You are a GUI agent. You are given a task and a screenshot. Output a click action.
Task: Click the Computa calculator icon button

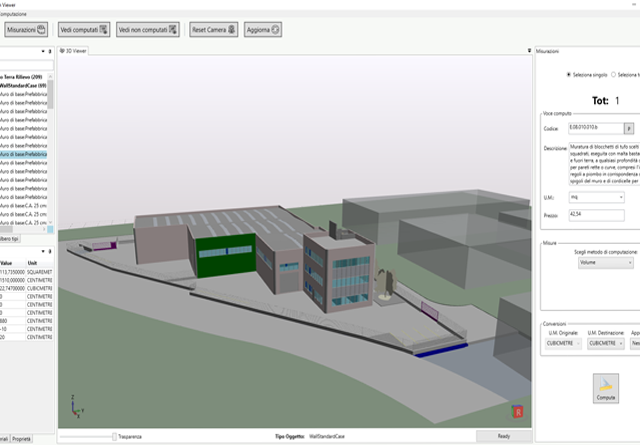point(606,388)
